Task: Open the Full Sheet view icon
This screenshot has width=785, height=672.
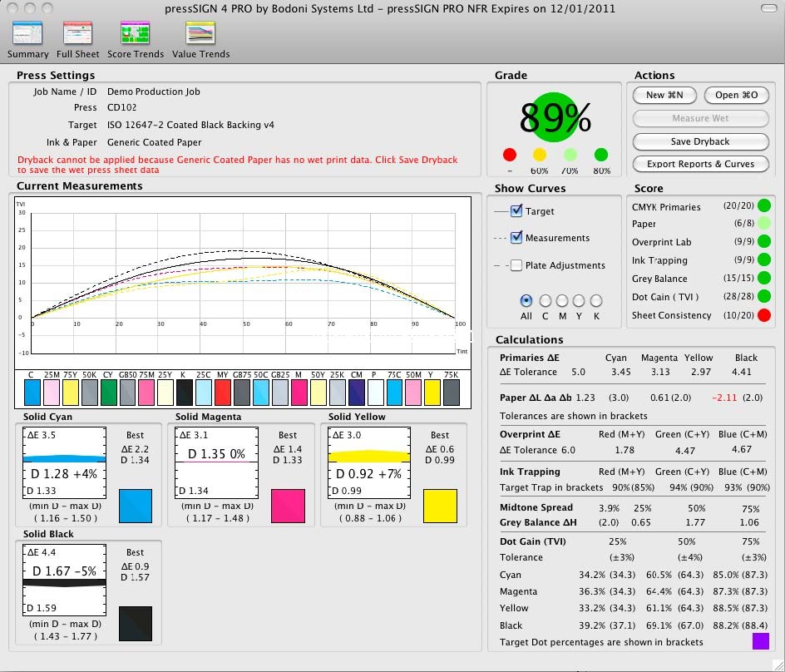Action: (77, 33)
